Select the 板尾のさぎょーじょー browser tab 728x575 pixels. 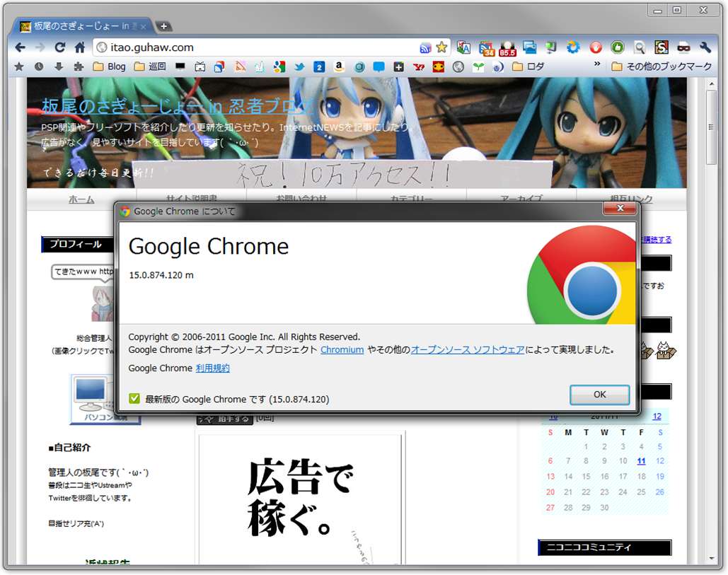pyautogui.click(x=83, y=26)
